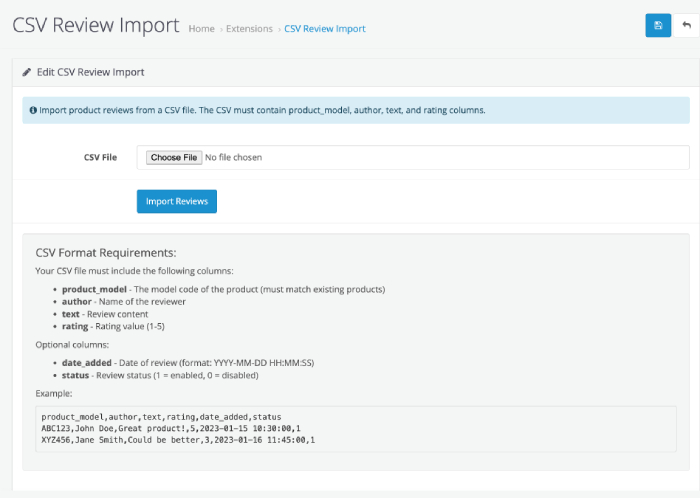Click the CSV file input field
The width and height of the screenshot is (700, 498).
(413, 158)
